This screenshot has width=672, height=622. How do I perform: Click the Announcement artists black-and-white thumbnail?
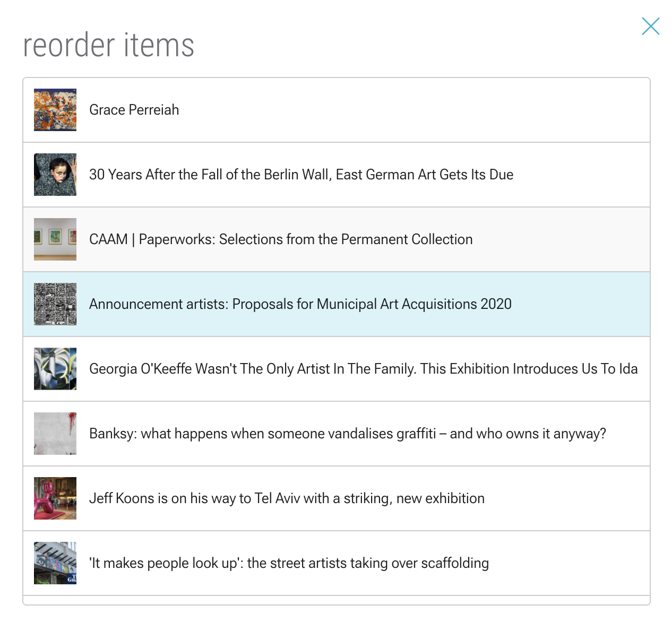(55, 304)
